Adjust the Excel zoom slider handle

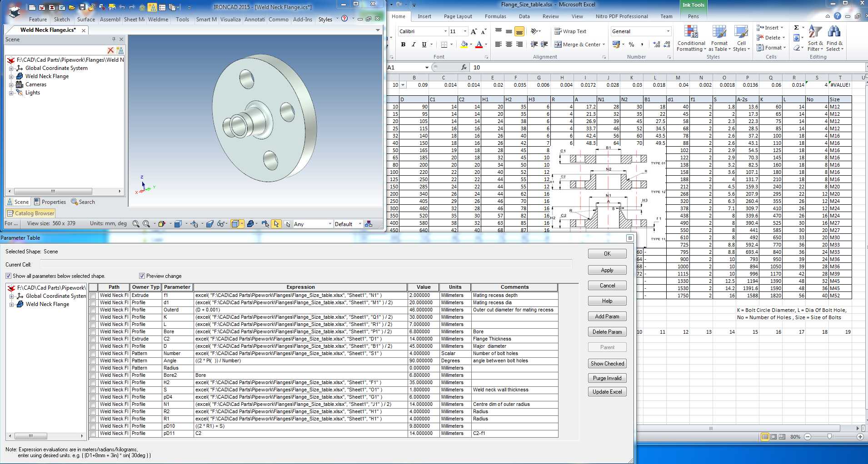point(829,437)
